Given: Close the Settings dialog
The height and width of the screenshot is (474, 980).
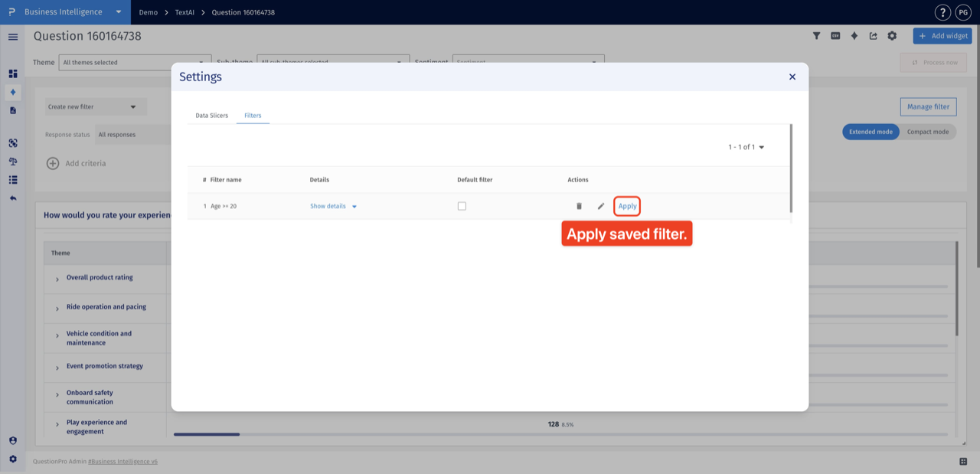Looking at the screenshot, I should [792, 77].
